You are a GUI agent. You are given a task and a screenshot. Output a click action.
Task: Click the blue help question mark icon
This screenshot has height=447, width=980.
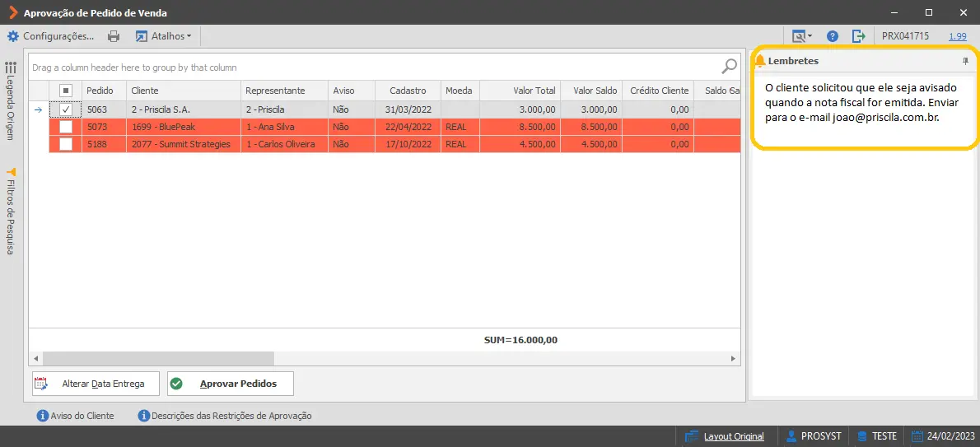[x=832, y=36]
